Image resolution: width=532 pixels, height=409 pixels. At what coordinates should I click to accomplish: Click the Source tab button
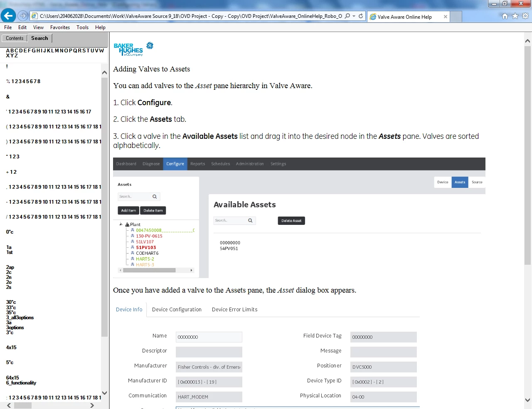coord(477,182)
